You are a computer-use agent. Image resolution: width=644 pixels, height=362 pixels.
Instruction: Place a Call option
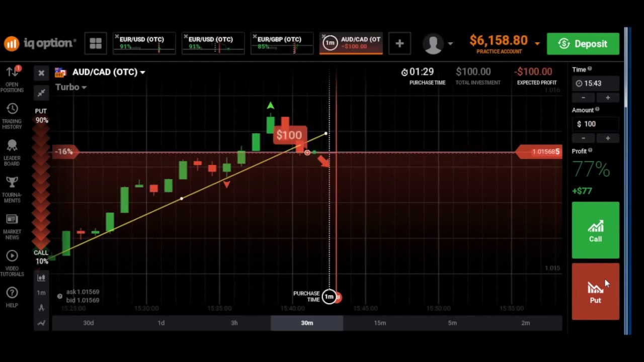click(x=596, y=230)
